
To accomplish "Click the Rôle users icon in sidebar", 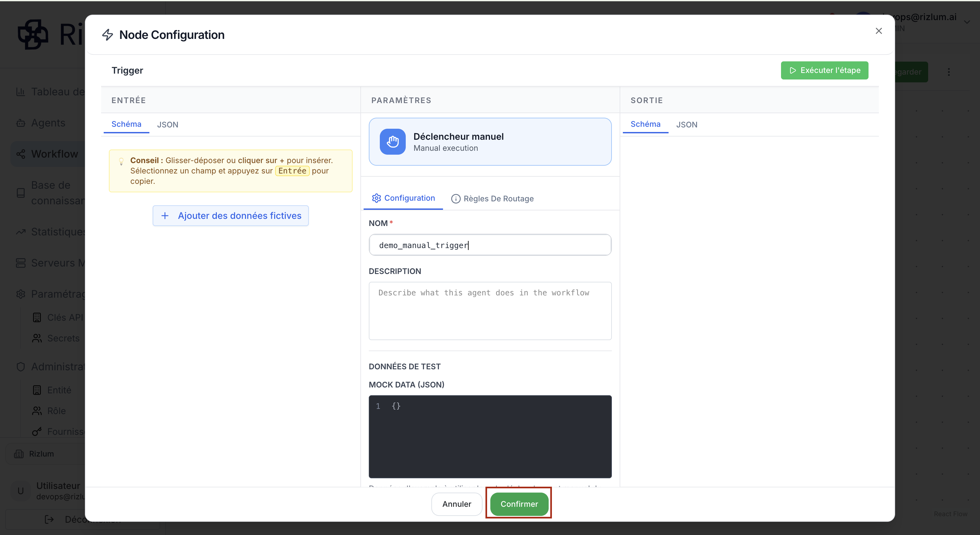I will pos(37,411).
